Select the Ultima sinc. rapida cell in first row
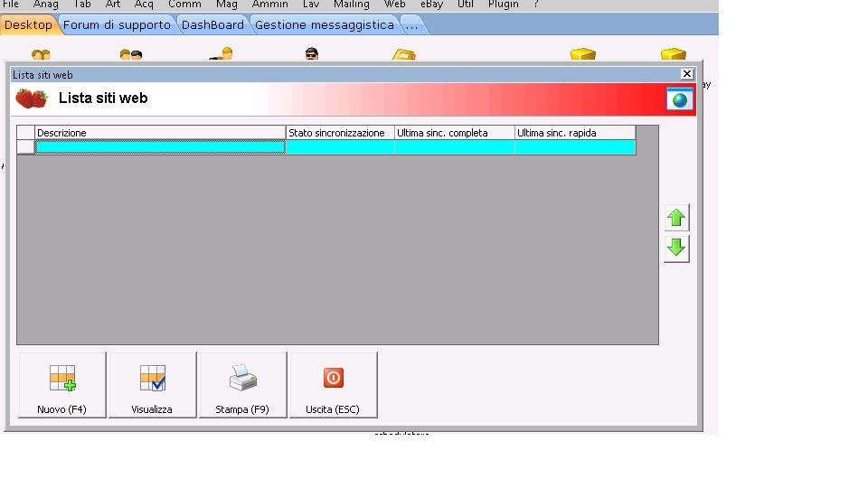The width and height of the screenshot is (868, 488). 575,146
